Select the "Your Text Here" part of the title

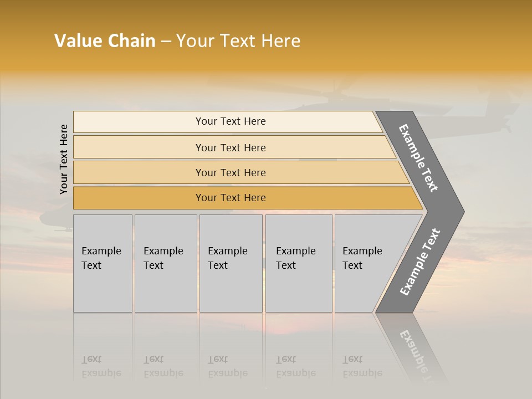[x=238, y=41]
